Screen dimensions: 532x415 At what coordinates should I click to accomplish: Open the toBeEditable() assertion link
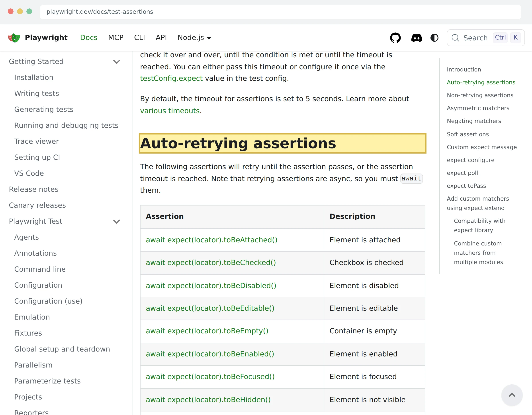[210, 308]
